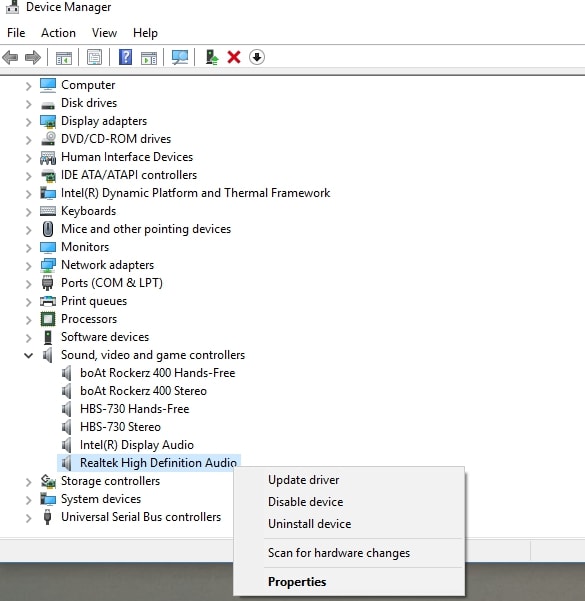This screenshot has height=601, width=585.
Task: Click the Processors category label
Action: click(x=89, y=319)
